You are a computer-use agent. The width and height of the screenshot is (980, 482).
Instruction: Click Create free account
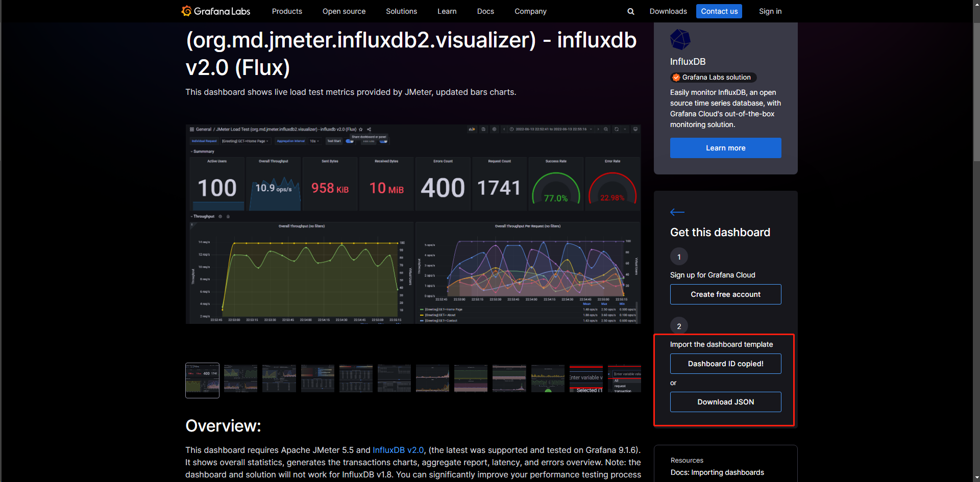tap(725, 294)
